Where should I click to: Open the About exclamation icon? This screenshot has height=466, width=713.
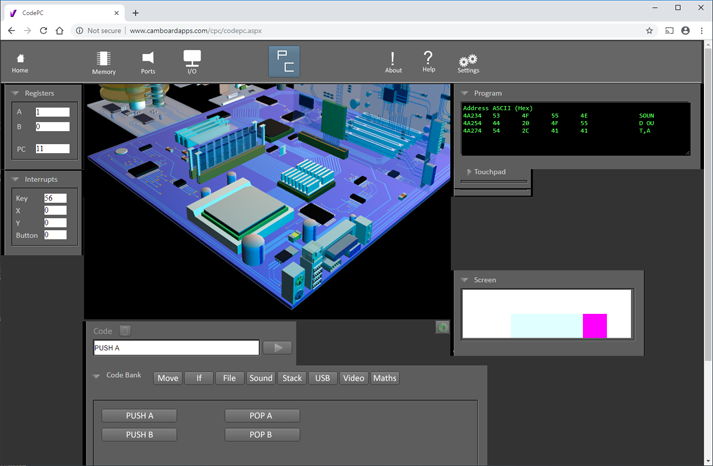click(393, 62)
